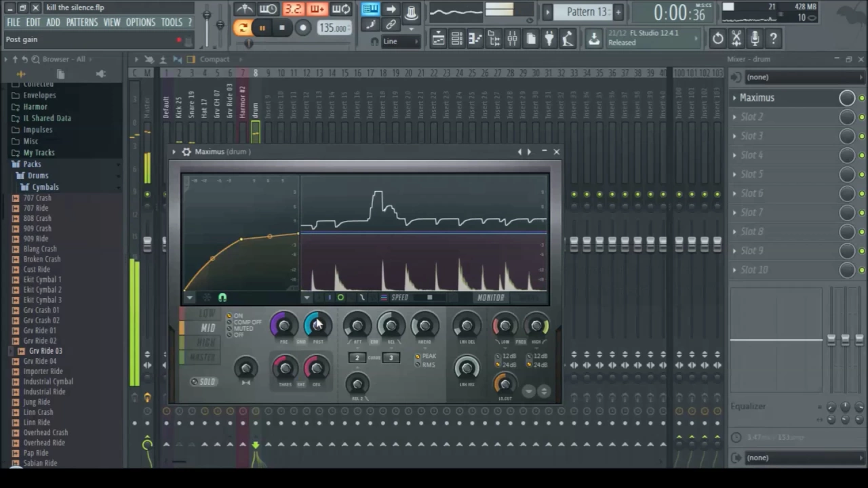Open the EDIT menu

click(33, 22)
